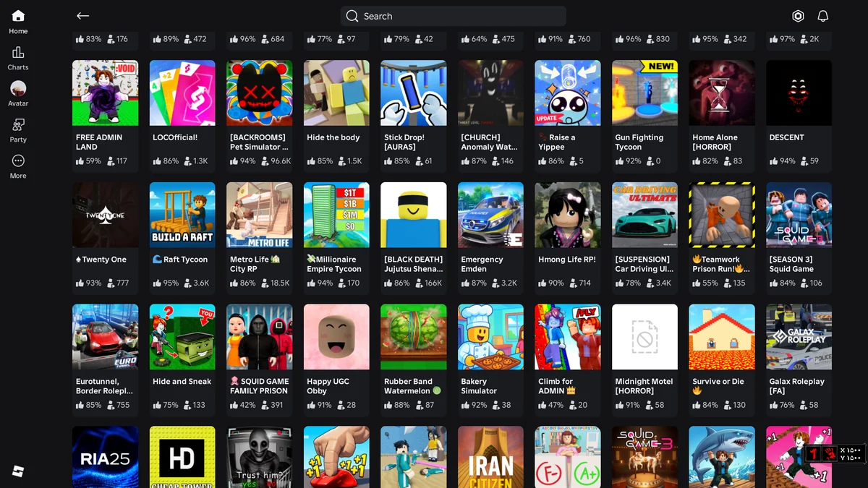Screen dimensions: 868x488
Task: Open the [BACKROOMS] Pet Simulator thumbnail
Action: 260,93
